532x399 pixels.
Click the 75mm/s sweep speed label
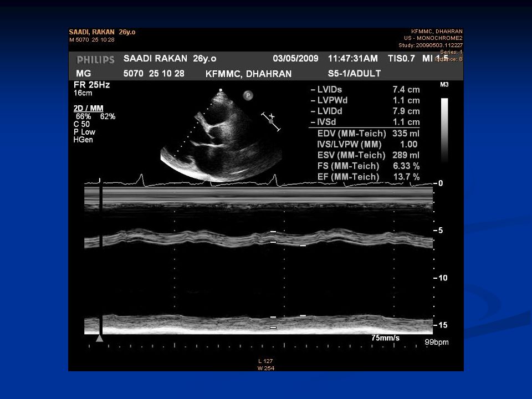(x=386, y=338)
